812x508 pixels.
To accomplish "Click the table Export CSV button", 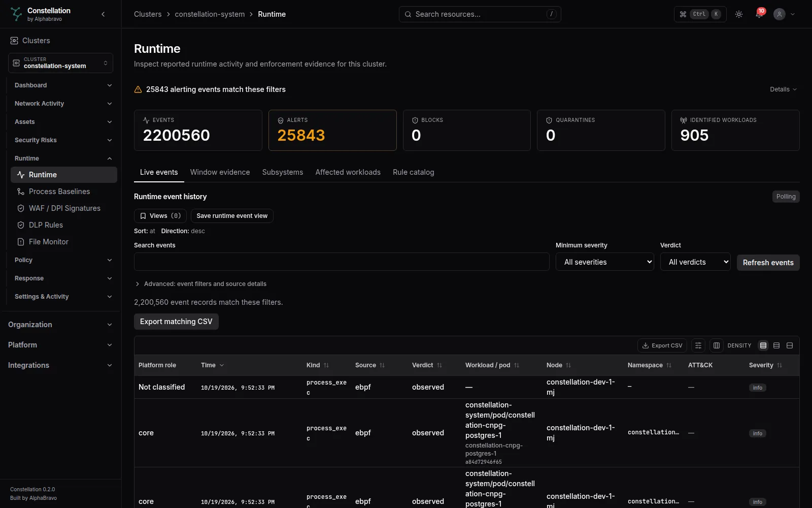I will 662,345.
